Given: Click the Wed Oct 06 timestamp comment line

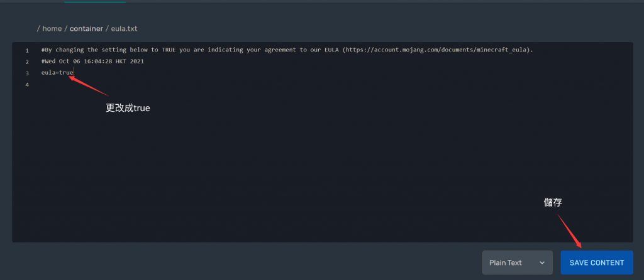Looking at the screenshot, I should (92, 62).
